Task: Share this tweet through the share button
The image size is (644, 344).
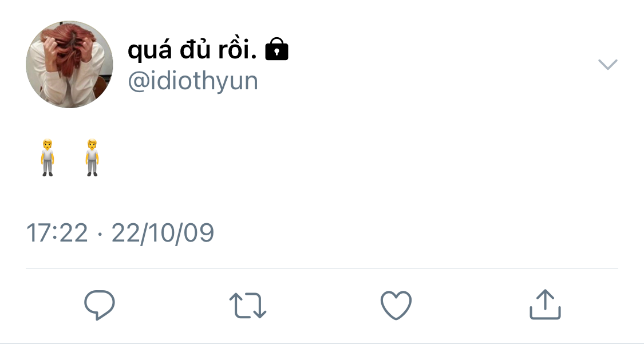Action: 545,304
